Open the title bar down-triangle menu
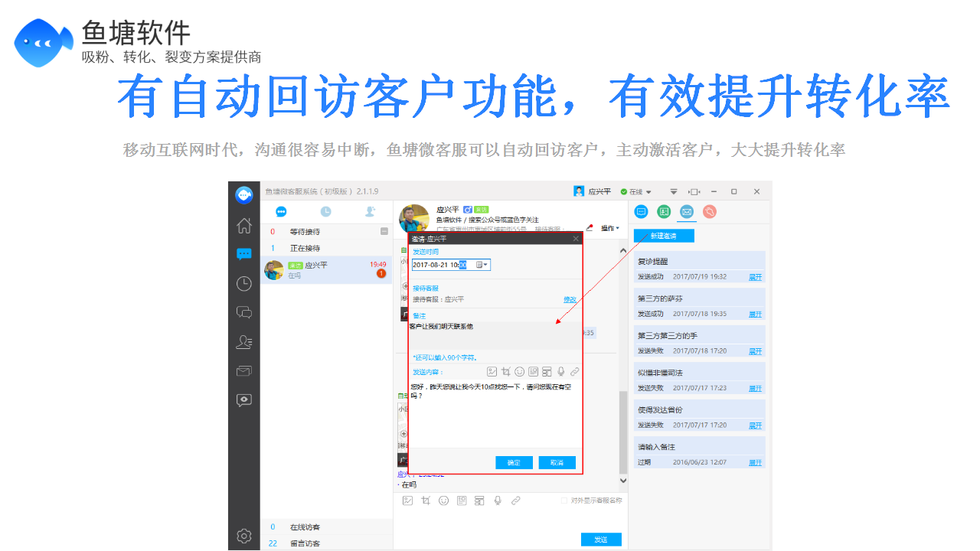Screen dimensions: 980x551 (x=674, y=191)
